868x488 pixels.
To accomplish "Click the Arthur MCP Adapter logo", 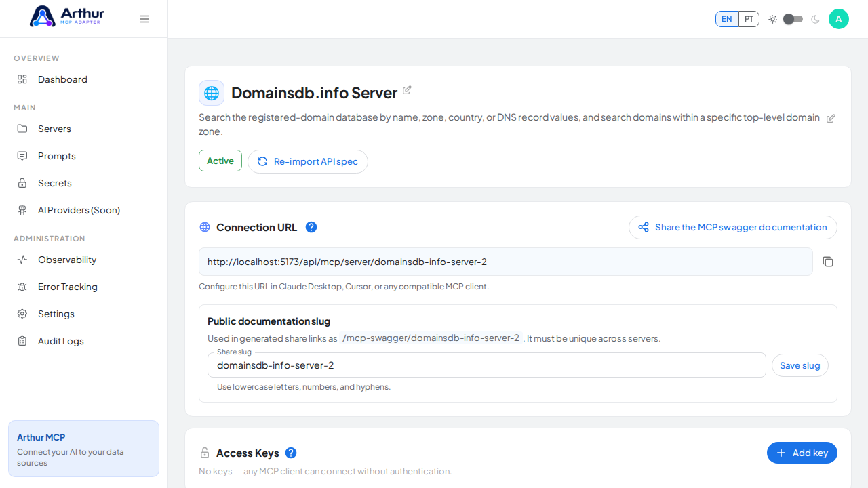I will click(x=67, y=16).
